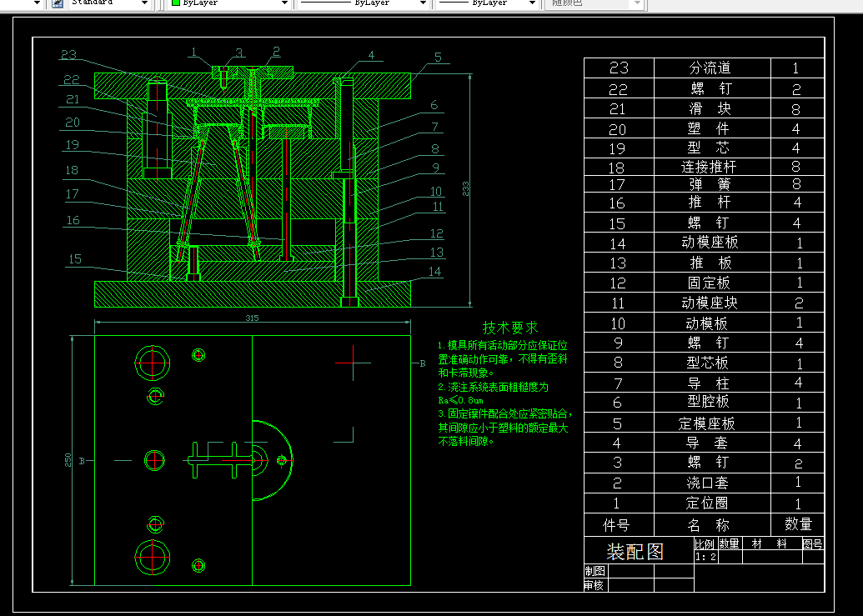Click parts list name 型芯 in row 19
This screenshot has width=863, height=616.
[709, 148]
